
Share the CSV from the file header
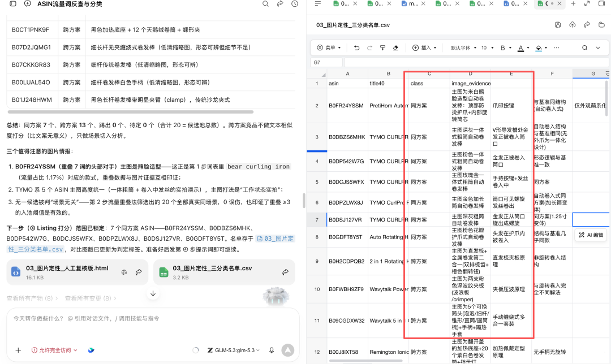[587, 24]
